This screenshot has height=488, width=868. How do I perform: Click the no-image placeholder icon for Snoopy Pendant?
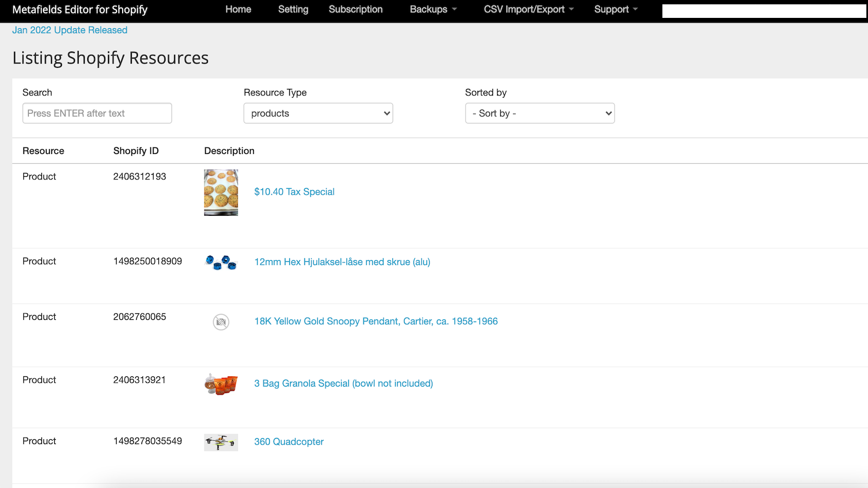pos(221,322)
